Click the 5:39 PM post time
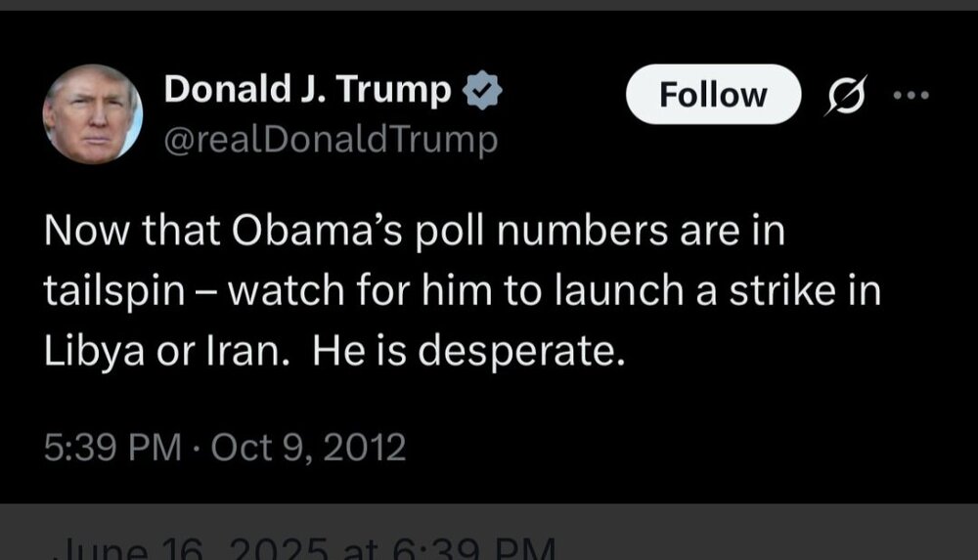 pos(112,448)
